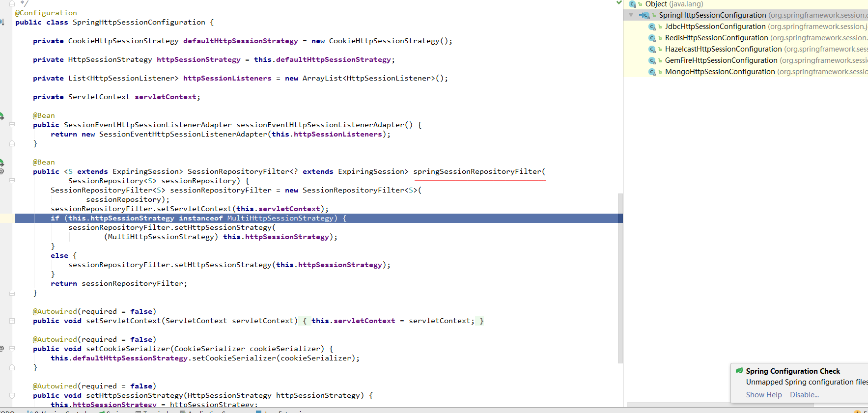Click hierarchy panel horizontal scrollbar
This screenshot has height=413, width=868.
pos(720,405)
